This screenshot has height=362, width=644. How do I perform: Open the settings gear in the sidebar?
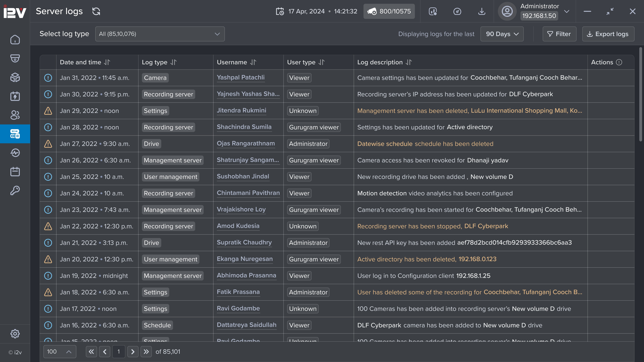15,334
